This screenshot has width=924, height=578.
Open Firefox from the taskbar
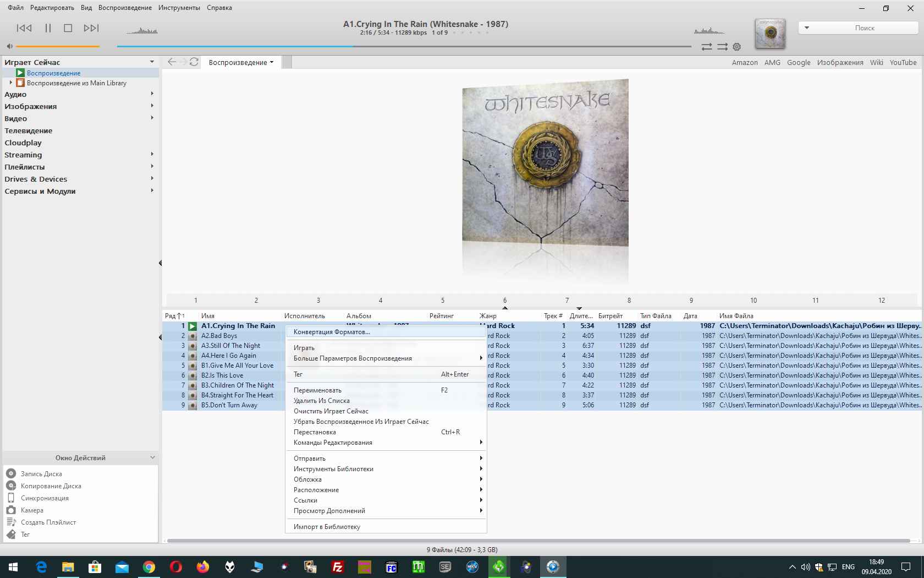pos(203,566)
